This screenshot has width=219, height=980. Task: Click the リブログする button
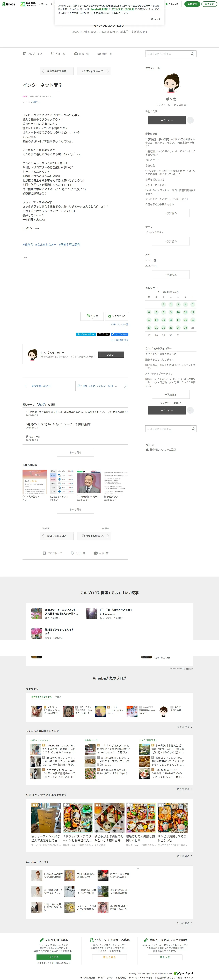point(116,316)
